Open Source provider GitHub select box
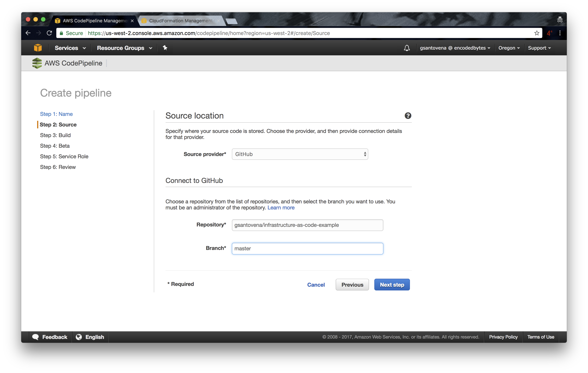The height and width of the screenshot is (373, 588). click(x=300, y=154)
